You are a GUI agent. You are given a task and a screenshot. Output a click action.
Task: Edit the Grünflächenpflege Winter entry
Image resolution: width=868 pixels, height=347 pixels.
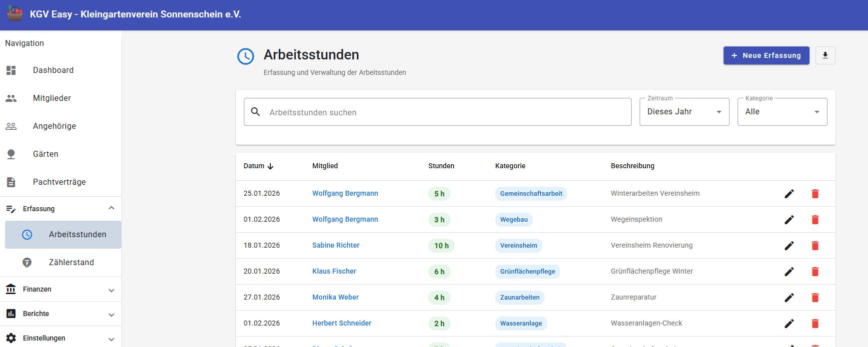click(x=789, y=272)
